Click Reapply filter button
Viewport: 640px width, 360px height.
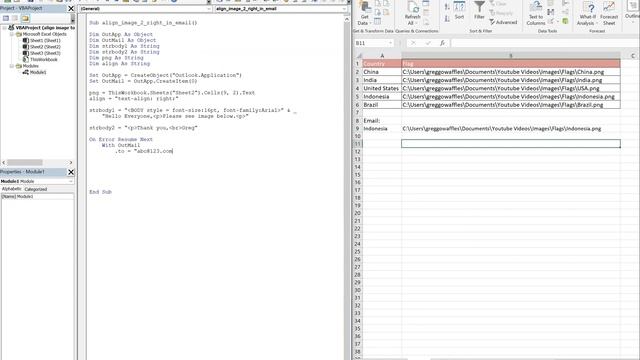pyautogui.click(x=501, y=13)
